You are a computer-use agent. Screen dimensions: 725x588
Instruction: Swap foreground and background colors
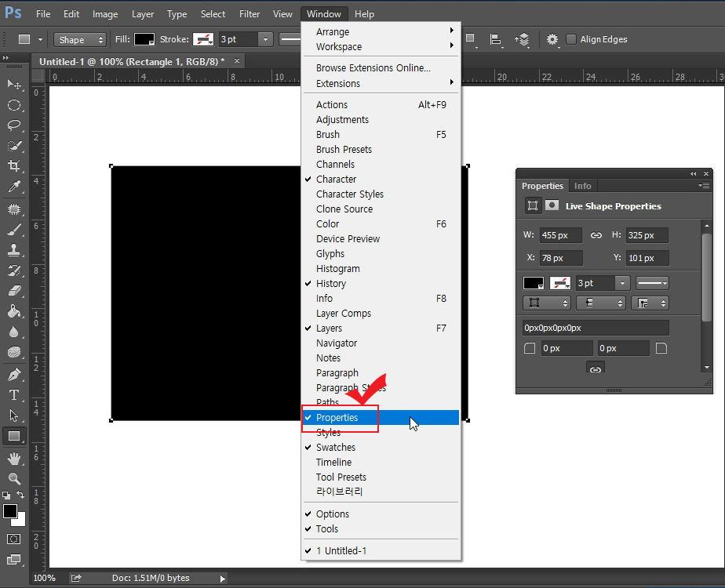pos(21,495)
